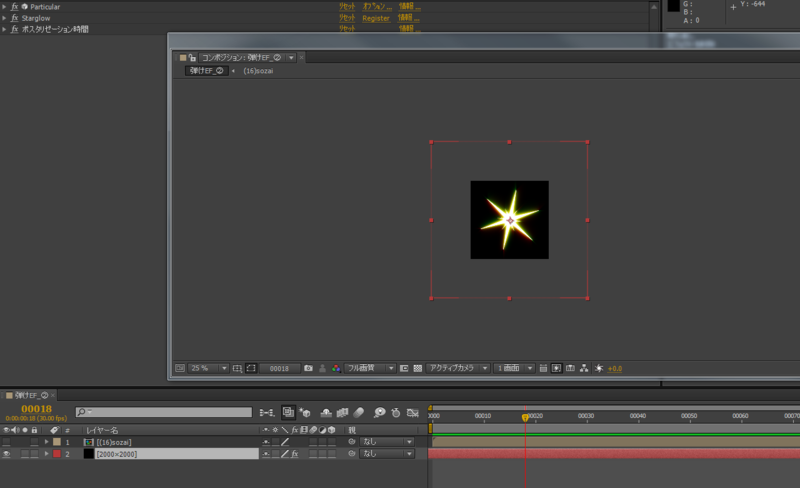Show layer [(16)sozai] with its eye switch
The image size is (800, 488).
(6, 442)
